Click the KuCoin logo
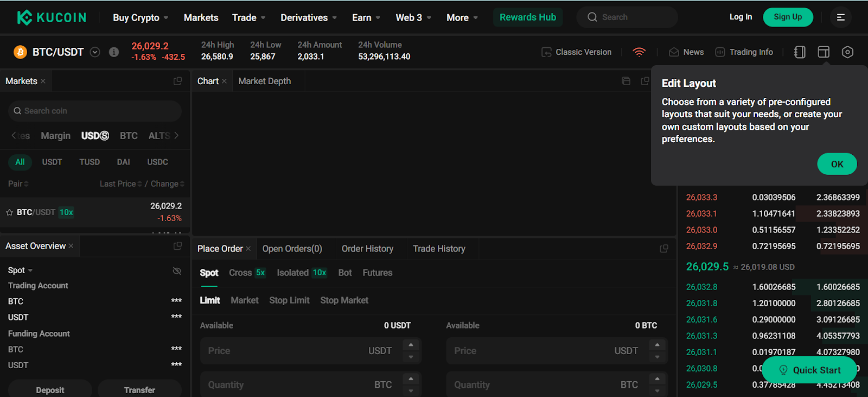 52,17
